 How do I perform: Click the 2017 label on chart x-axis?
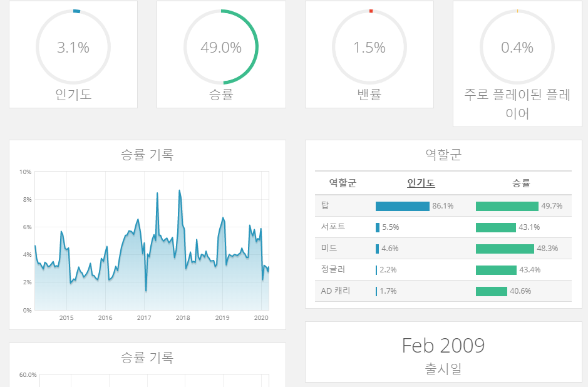pyautogui.click(x=144, y=318)
